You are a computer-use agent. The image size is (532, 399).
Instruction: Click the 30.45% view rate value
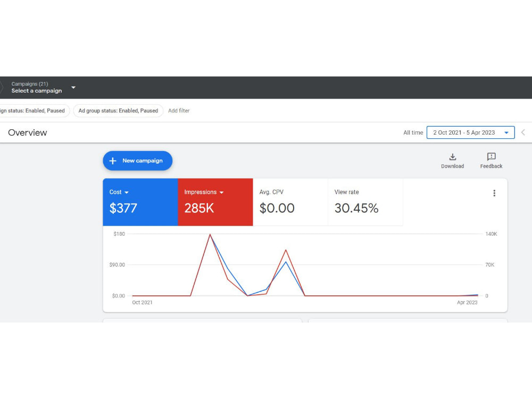[x=356, y=208]
